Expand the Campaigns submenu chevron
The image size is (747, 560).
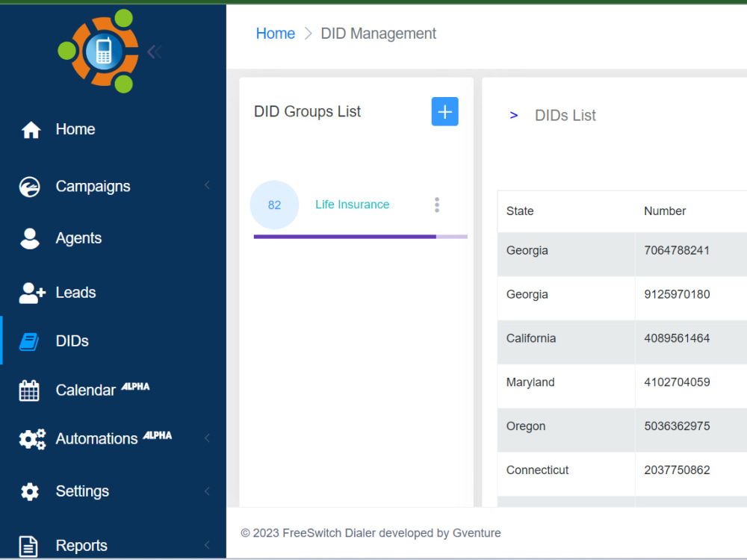pos(207,186)
